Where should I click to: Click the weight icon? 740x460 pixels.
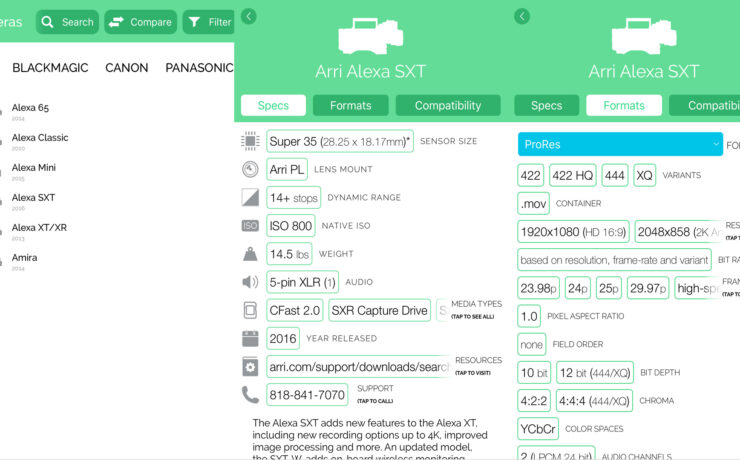click(250, 254)
